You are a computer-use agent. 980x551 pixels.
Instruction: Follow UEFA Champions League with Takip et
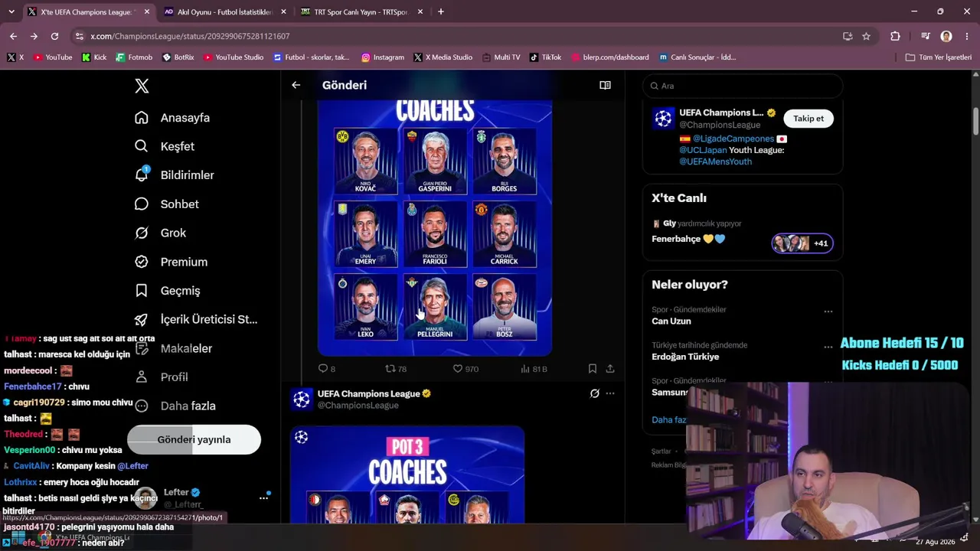[x=808, y=119]
